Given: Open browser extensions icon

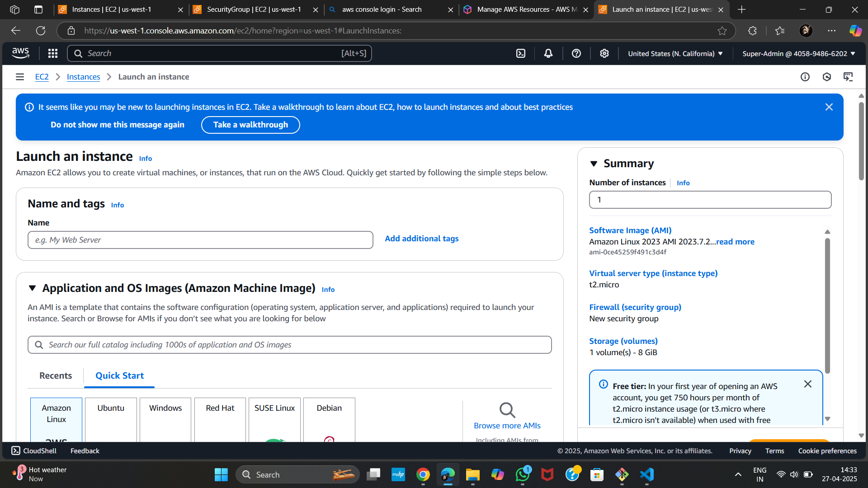Looking at the screenshot, I should point(752,31).
